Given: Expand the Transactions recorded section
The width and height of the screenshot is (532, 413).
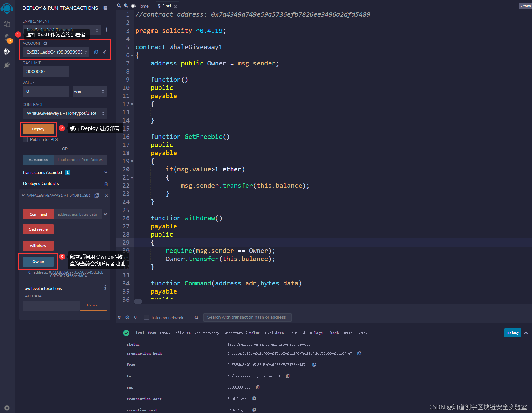Looking at the screenshot, I should point(106,172).
